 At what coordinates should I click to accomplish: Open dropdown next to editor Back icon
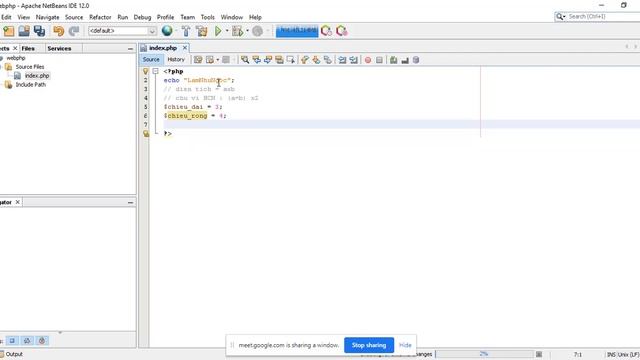pyautogui.click(x=218, y=60)
